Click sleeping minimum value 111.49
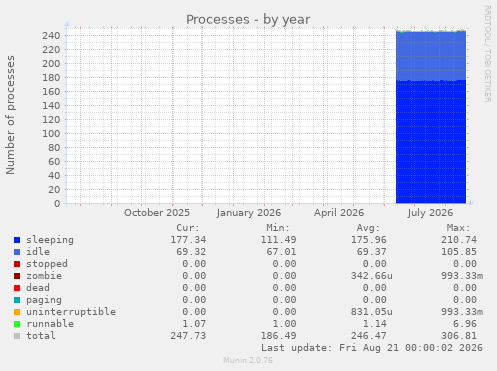 (x=279, y=240)
